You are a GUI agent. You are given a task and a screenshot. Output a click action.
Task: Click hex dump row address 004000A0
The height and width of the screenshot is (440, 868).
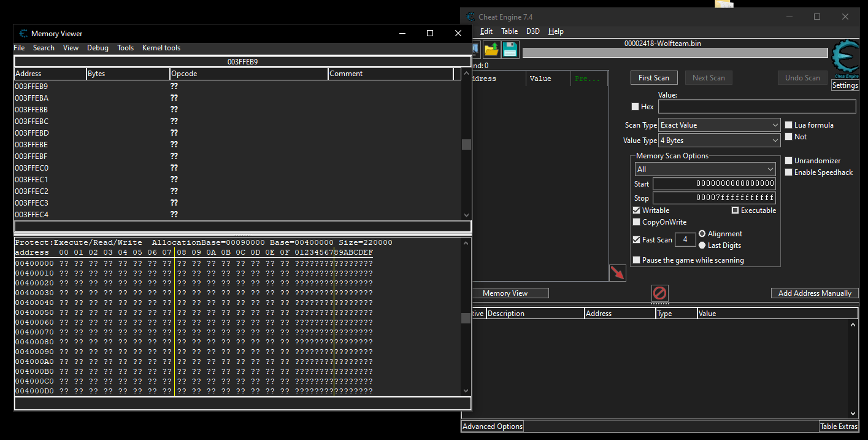34,361
